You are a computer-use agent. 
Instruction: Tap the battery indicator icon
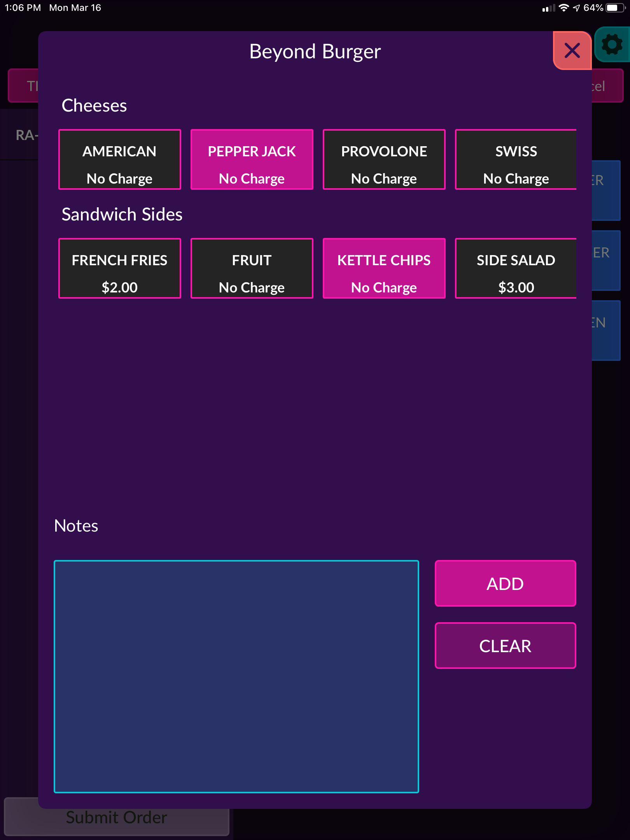tap(616, 8)
